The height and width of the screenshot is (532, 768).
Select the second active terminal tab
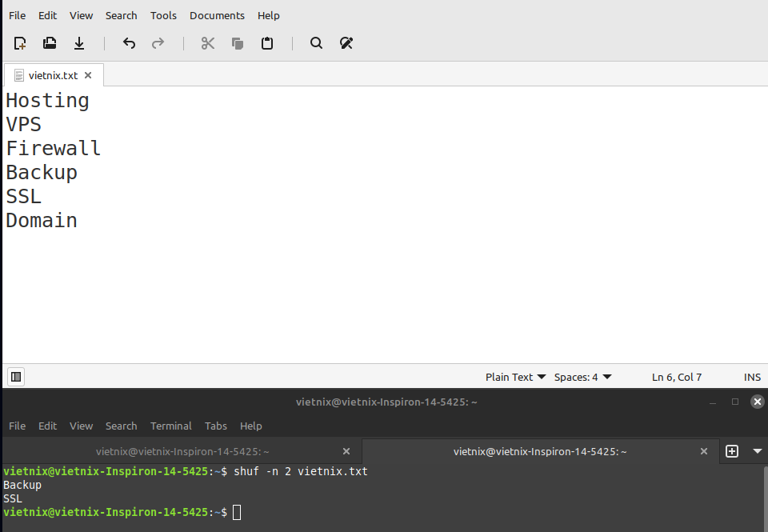click(540, 452)
